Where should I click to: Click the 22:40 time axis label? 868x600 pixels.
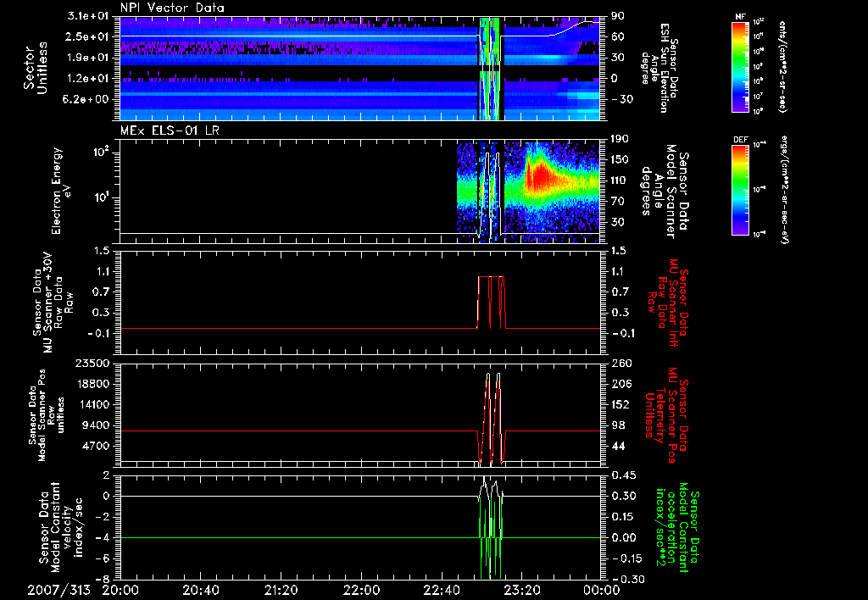[441, 591]
